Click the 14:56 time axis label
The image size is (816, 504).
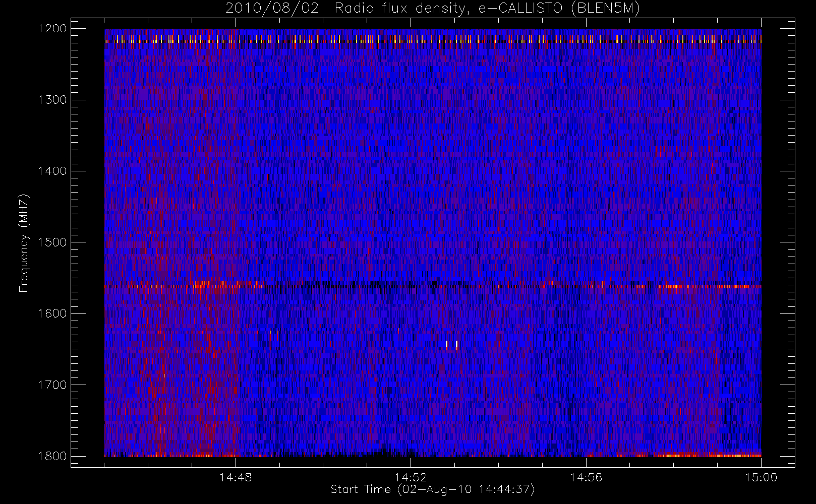586,477
